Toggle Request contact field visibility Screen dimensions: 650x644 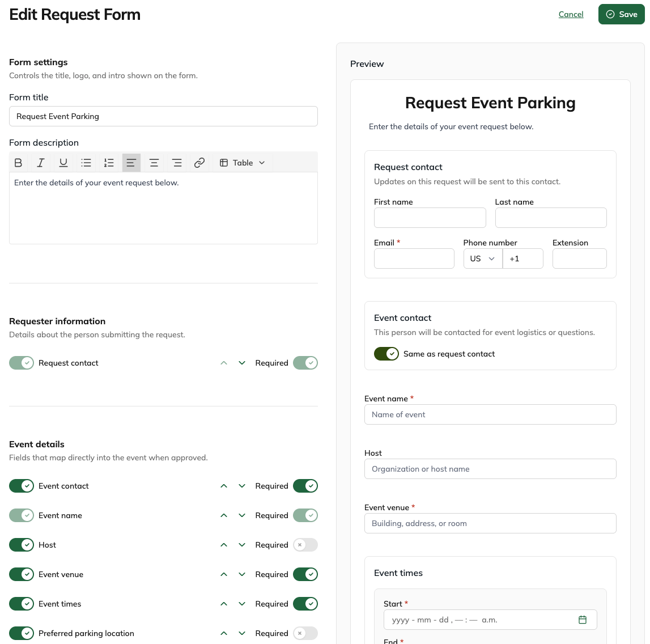[22, 363]
